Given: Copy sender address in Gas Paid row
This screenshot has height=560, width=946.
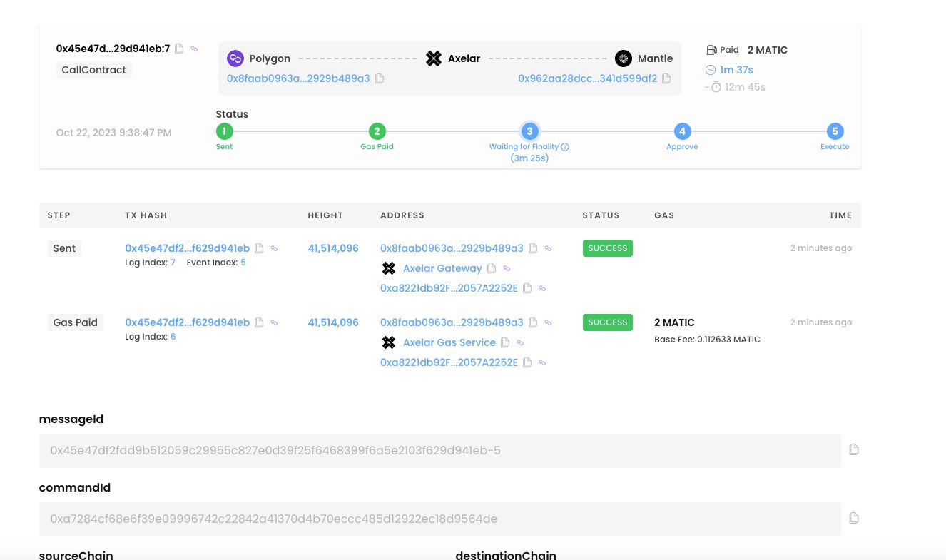Looking at the screenshot, I should [x=533, y=322].
